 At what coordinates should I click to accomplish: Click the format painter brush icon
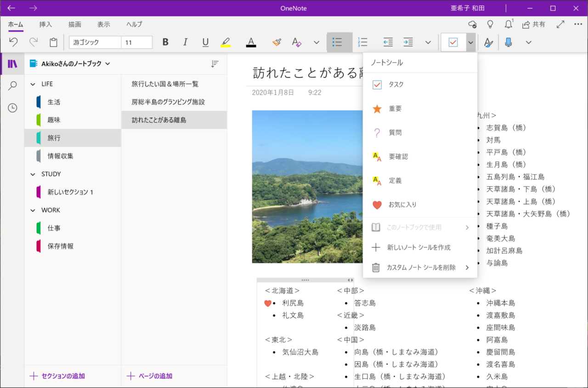277,42
